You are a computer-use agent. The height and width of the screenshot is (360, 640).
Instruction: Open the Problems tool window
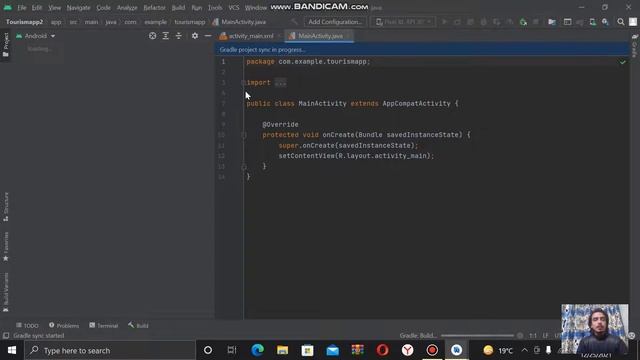click(x=64, y=325)
